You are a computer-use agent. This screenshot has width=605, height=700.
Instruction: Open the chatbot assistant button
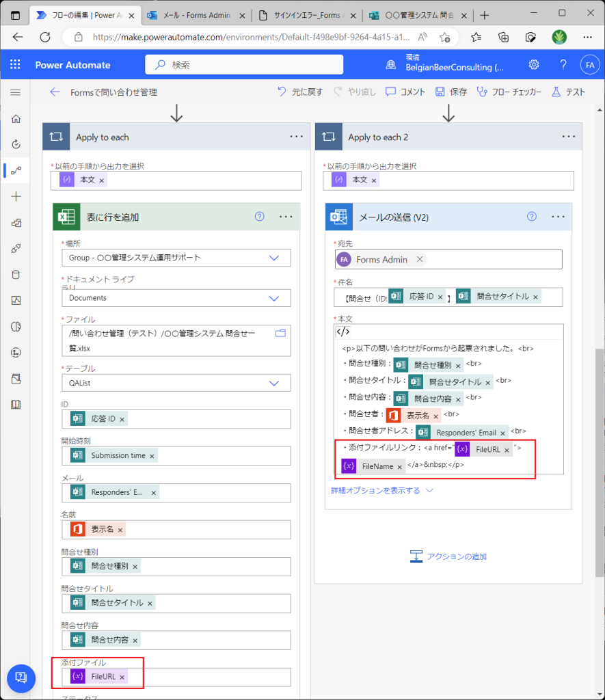(x=21, y=678)
